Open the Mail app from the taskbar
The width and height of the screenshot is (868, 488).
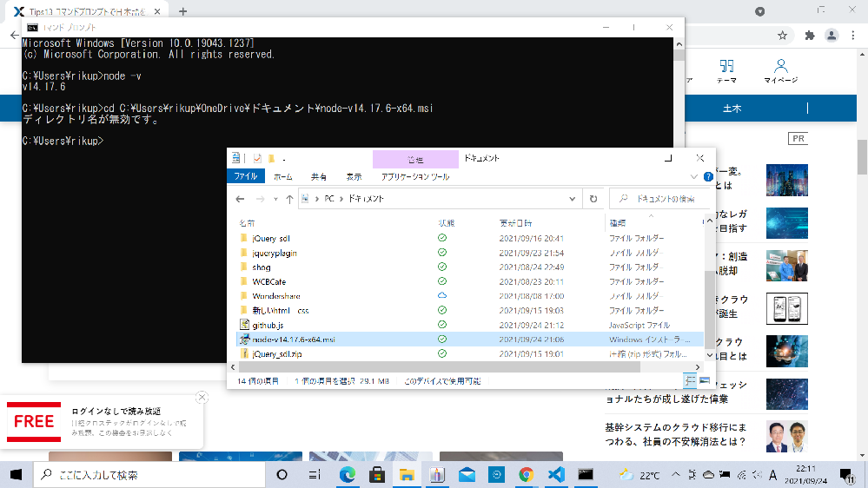pyautogui.click(x=467, y=475)
